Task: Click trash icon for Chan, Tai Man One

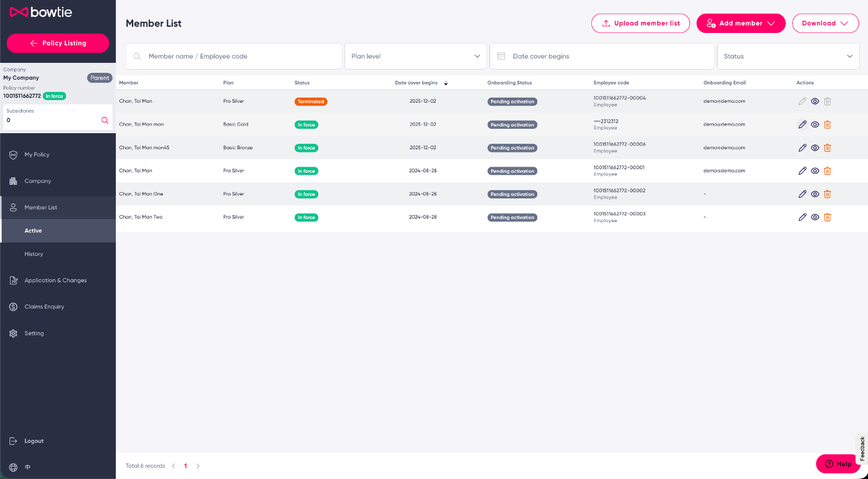Action: pyautogui.click(x=827, y=194)
